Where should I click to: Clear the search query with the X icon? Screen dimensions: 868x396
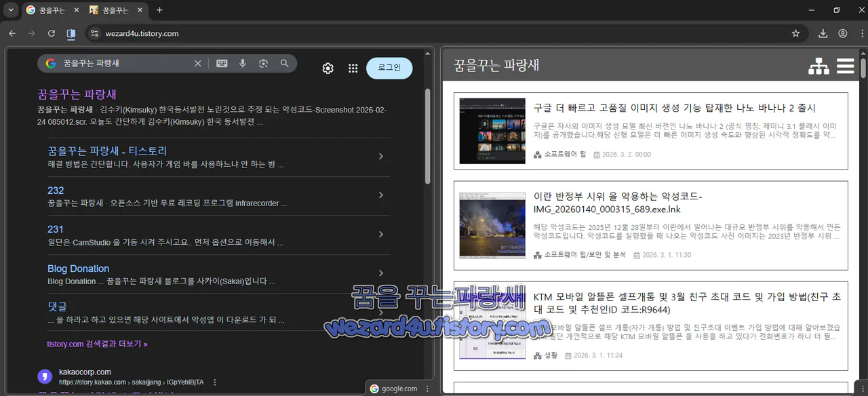click(x=197, y=63)
